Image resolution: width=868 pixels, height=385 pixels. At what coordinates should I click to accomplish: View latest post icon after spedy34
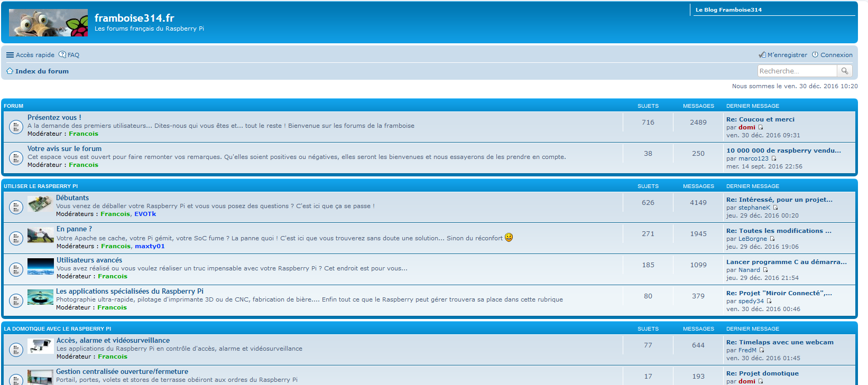coord(769,301)
